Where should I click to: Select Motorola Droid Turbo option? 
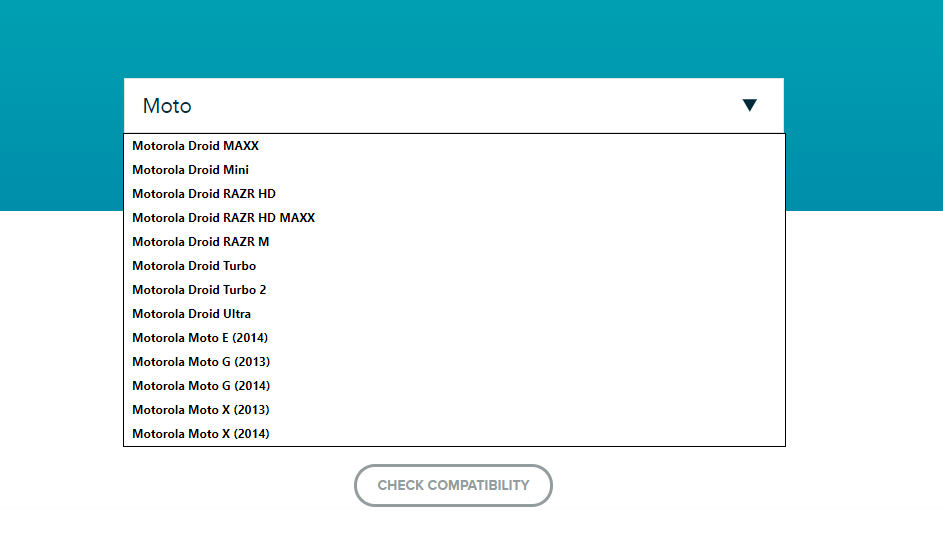pos(454,266)
